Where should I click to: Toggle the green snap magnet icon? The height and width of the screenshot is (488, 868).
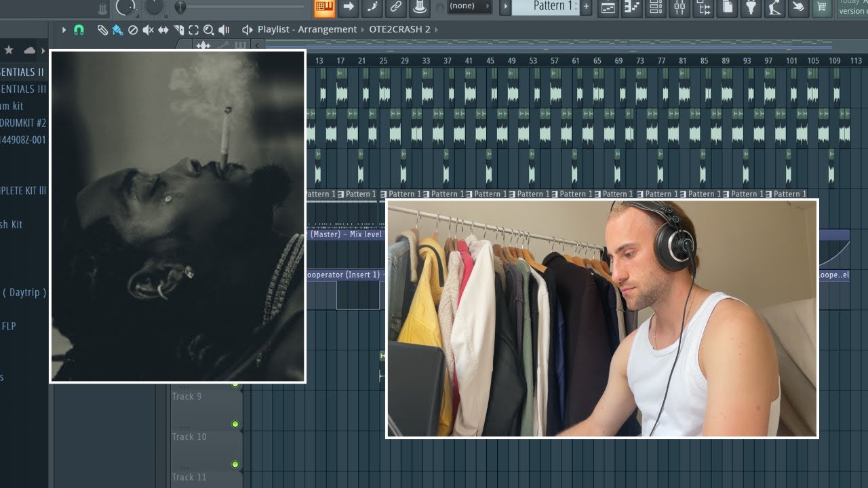pyautogui.click(x=79, y=30)
